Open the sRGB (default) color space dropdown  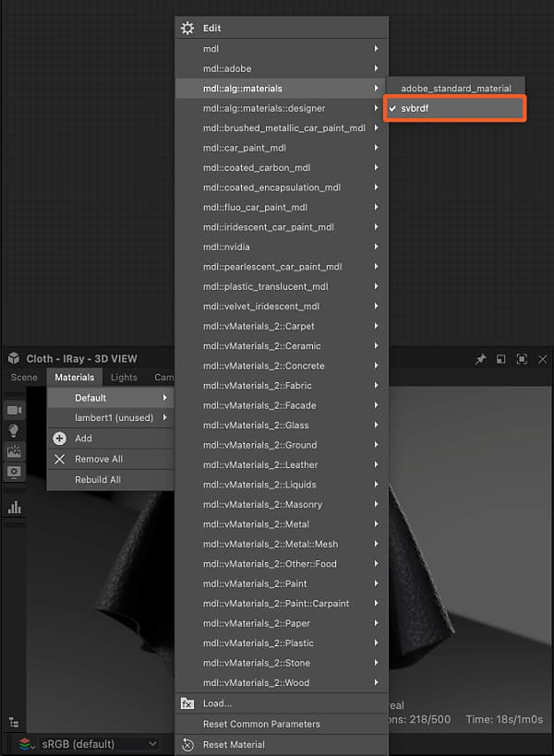[x=99, y=744]
